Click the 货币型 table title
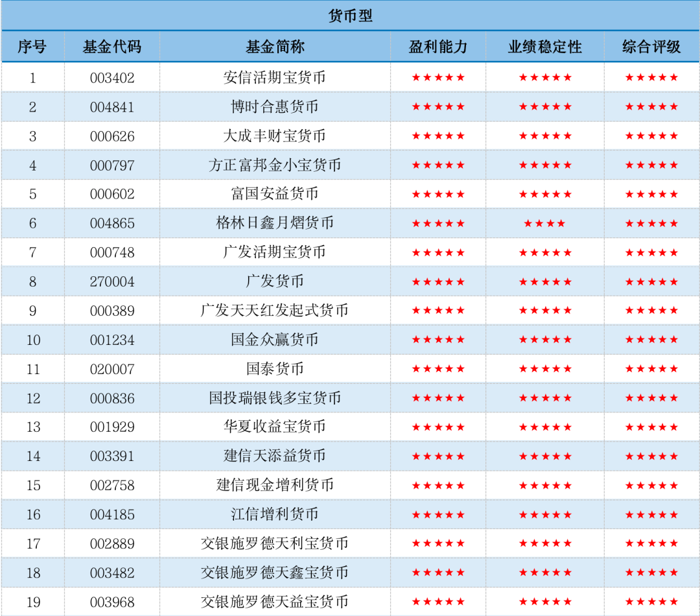 [350, 16]
